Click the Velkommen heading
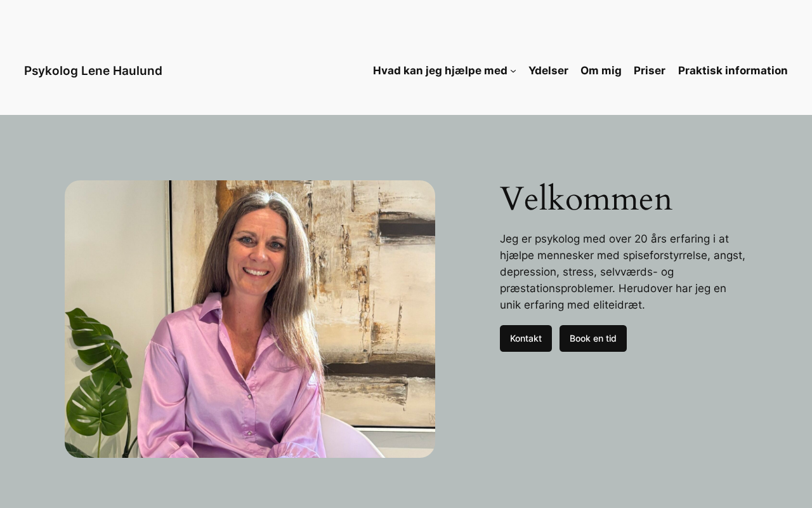The width and height of the screenshot is (812, 508). click(x=586, y=198)
